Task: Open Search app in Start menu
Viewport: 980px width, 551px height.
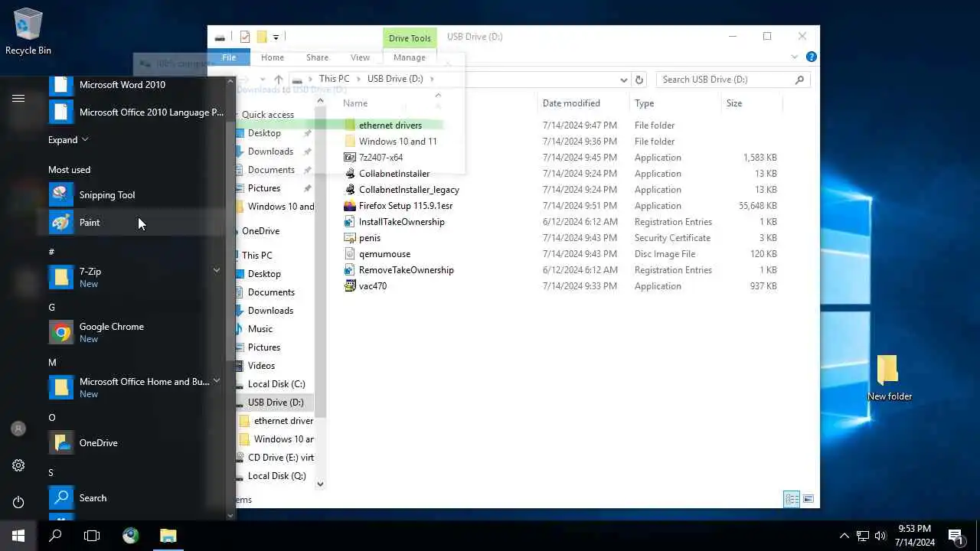Action: [136, 497]
